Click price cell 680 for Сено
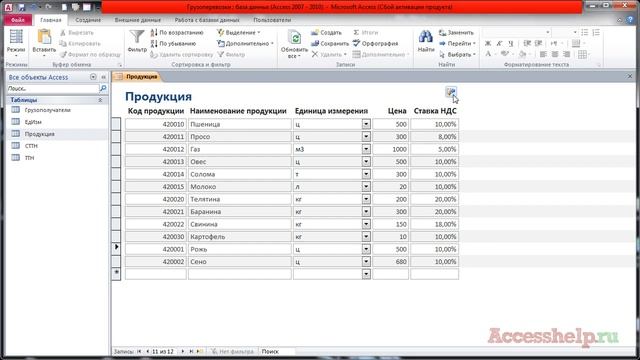Screen dimensions: 640x360 click(x=391, y=262)
